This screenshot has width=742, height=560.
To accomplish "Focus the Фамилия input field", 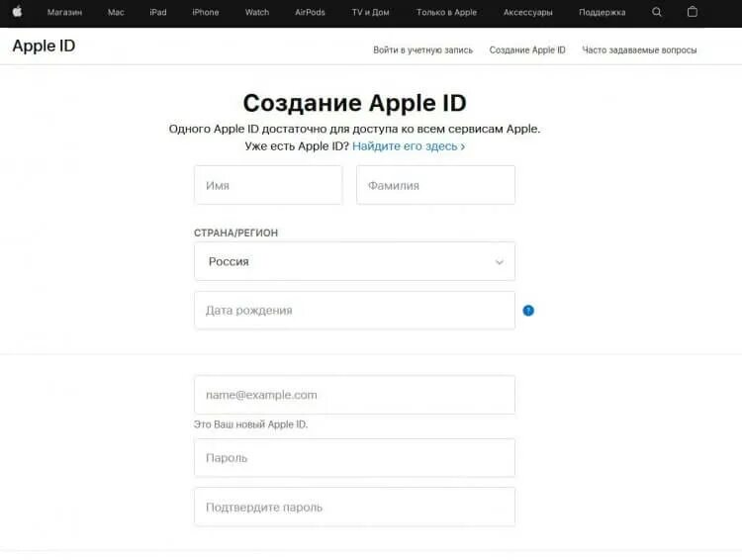I will point(436,185).
